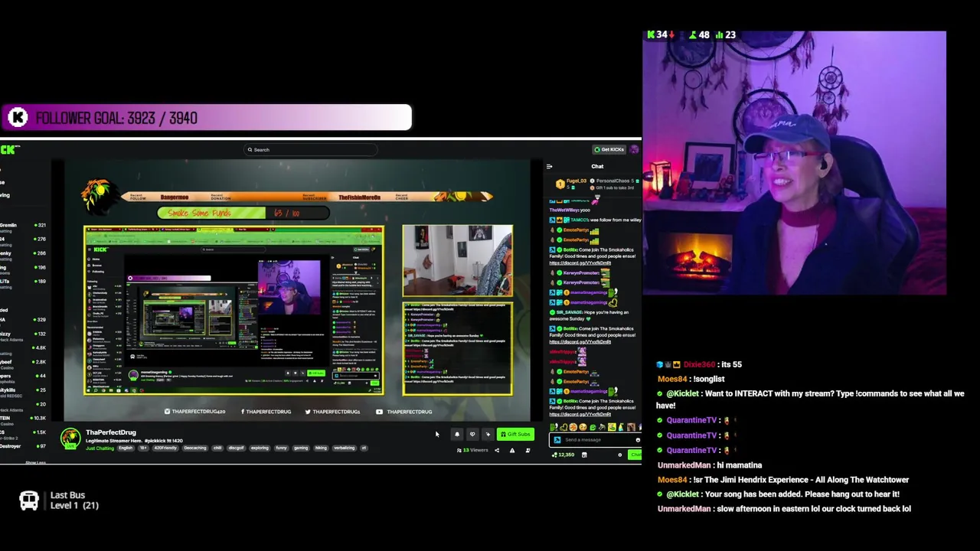Screen dimensions: 980x551
Task: Click the Just Chatting category link
Action: pyautogui.click(x=100, y=448)
